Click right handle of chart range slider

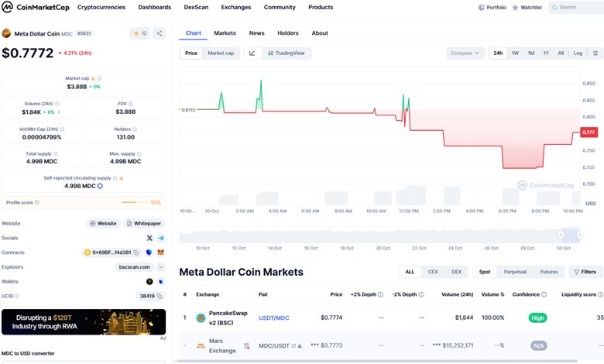pyautogui.click(x=579, y=235)
